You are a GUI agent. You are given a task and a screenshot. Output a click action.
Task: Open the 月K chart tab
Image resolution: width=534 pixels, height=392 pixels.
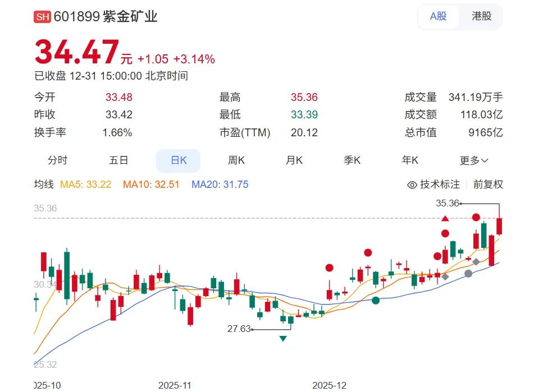click(294, 160)
